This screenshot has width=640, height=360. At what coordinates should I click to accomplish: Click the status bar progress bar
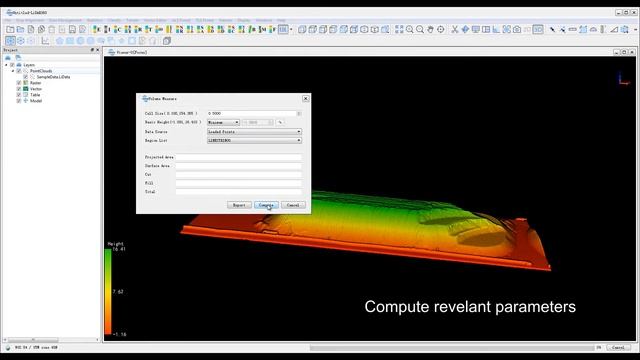451,348
